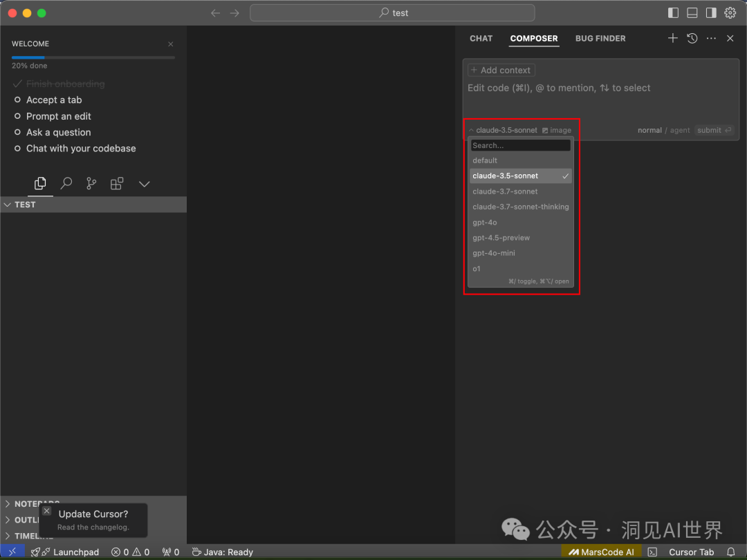Screen dimensions: 747x560
Task: Click Prompt an edit onboarding step
Action: click(53, 116)
